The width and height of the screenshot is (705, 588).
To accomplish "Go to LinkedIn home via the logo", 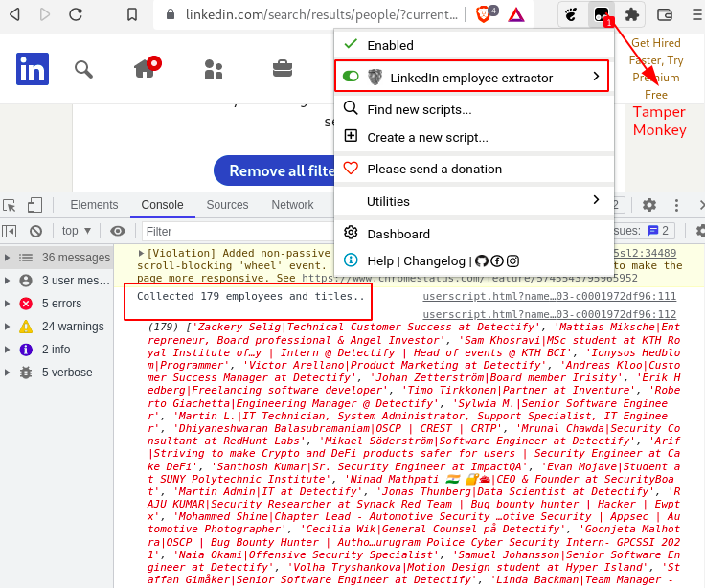I will (33, 69).
